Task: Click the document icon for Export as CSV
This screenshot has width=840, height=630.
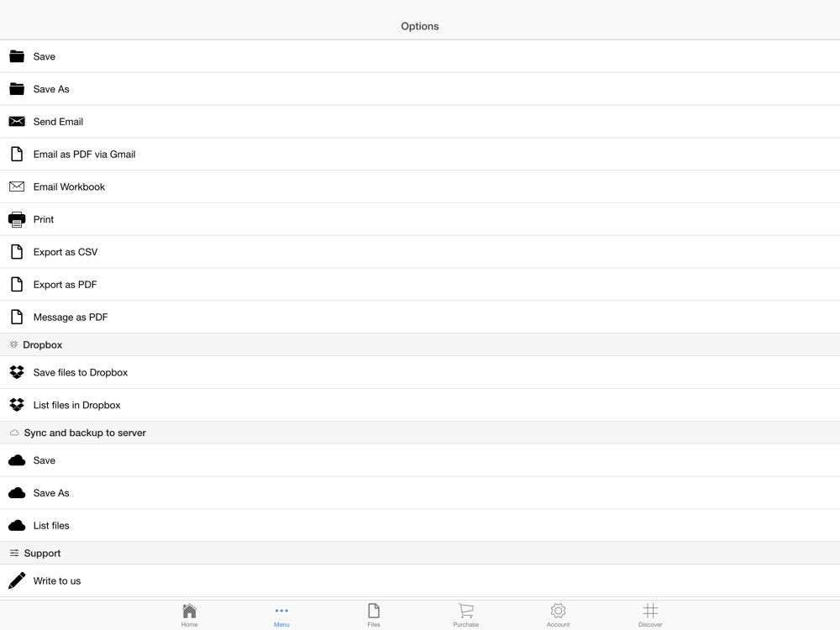Action: coord(17,252)
